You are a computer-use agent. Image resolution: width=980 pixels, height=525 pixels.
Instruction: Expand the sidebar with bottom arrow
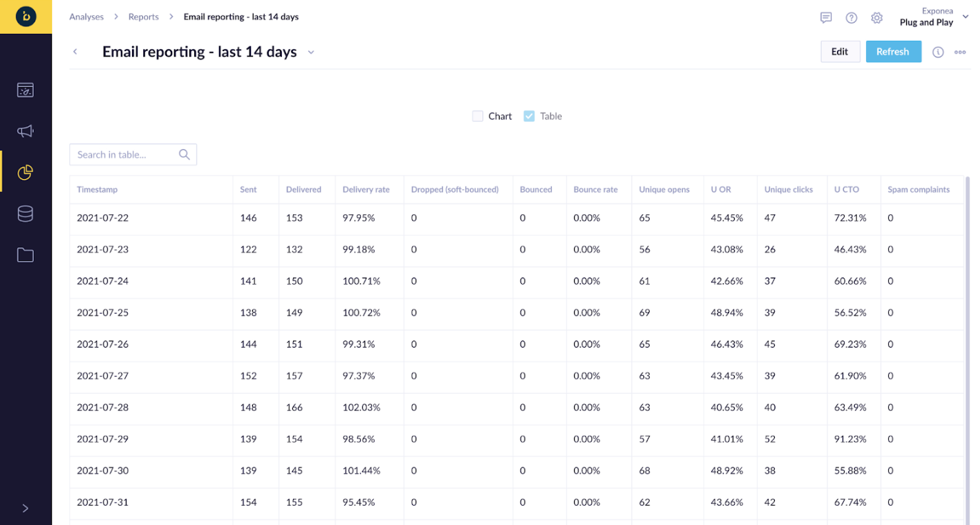[x=26, y=508]
